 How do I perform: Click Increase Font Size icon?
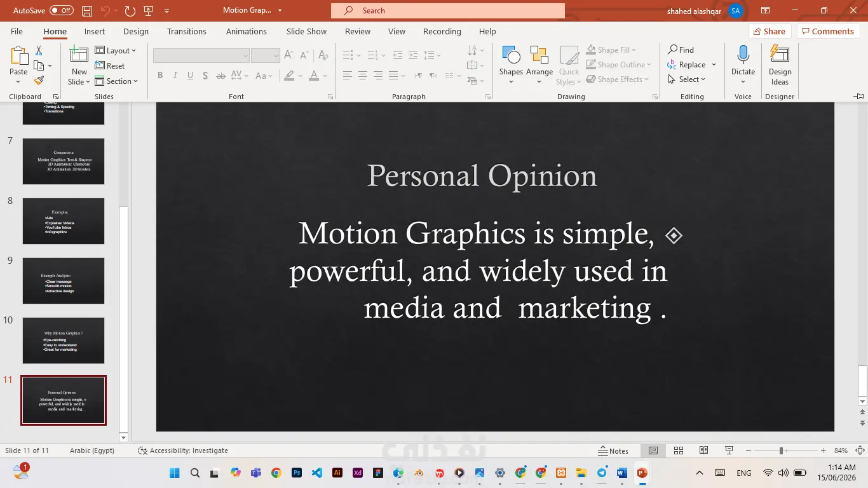click(289, 55)
